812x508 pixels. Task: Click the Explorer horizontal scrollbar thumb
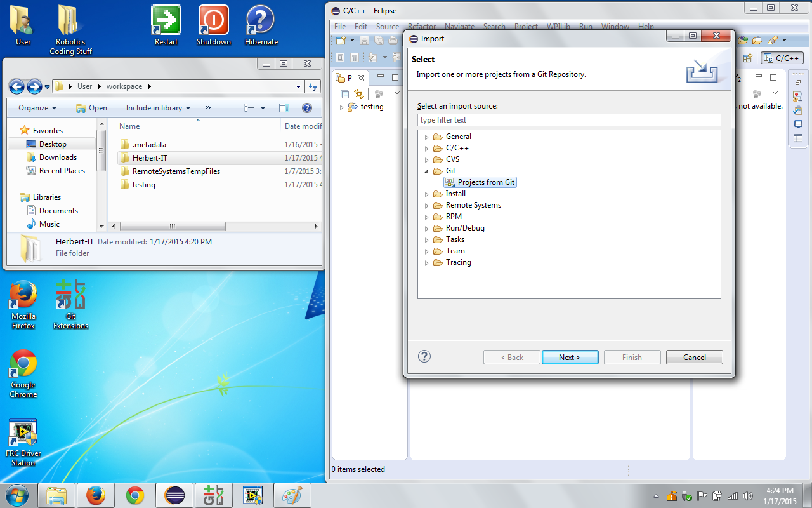173,227
